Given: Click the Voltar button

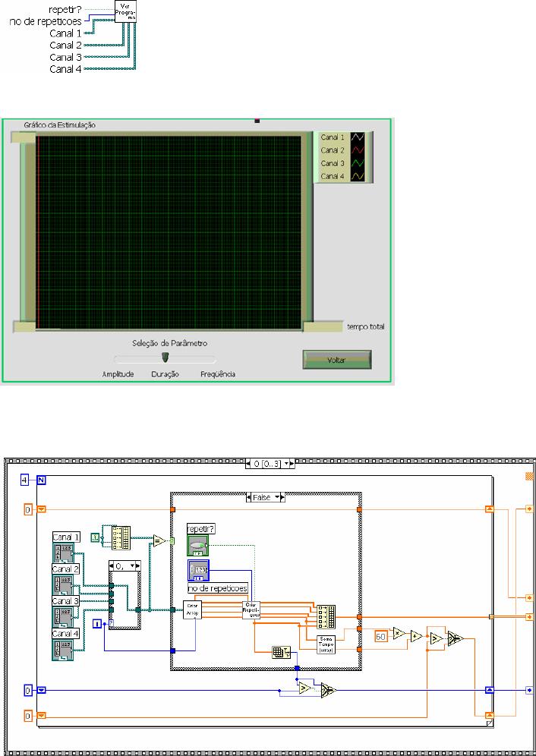Looking at the screenshot, I should [337, 360].
